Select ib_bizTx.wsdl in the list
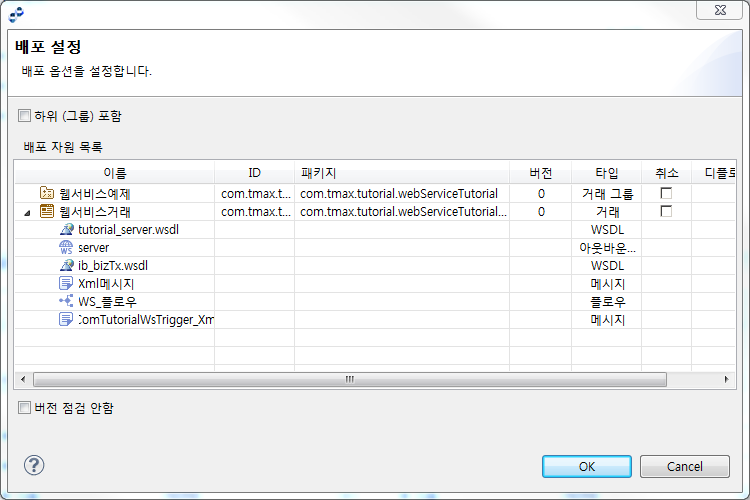Image resolution: width=750 pixels, height=500 pixels. tap(113, 266)
